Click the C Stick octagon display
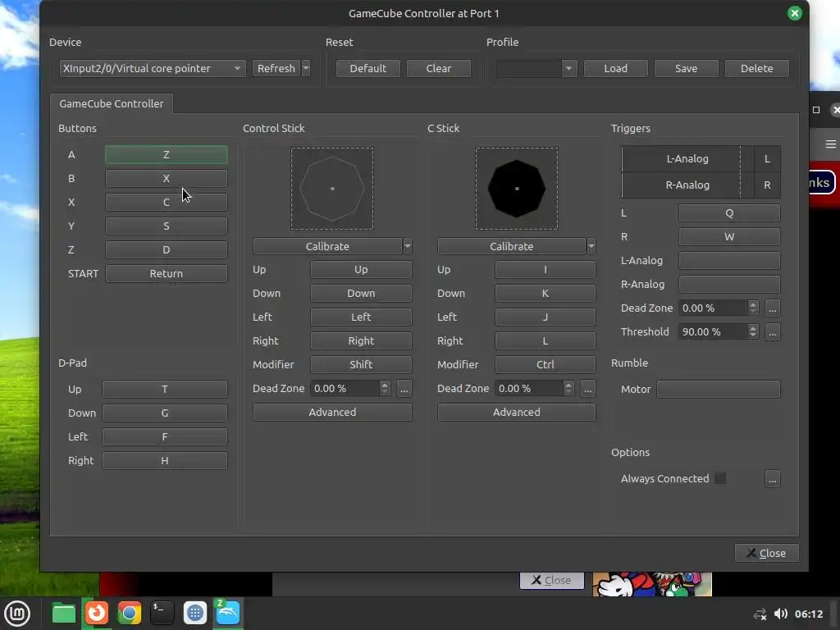 (x=517, y=189)
